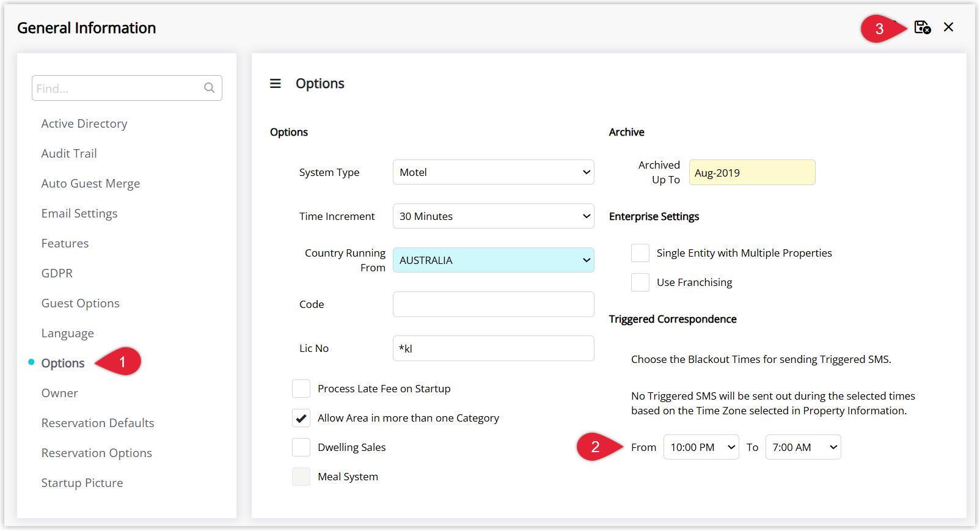
Task: Select Reservation Options in sidebar
Action: pos(97,453)
